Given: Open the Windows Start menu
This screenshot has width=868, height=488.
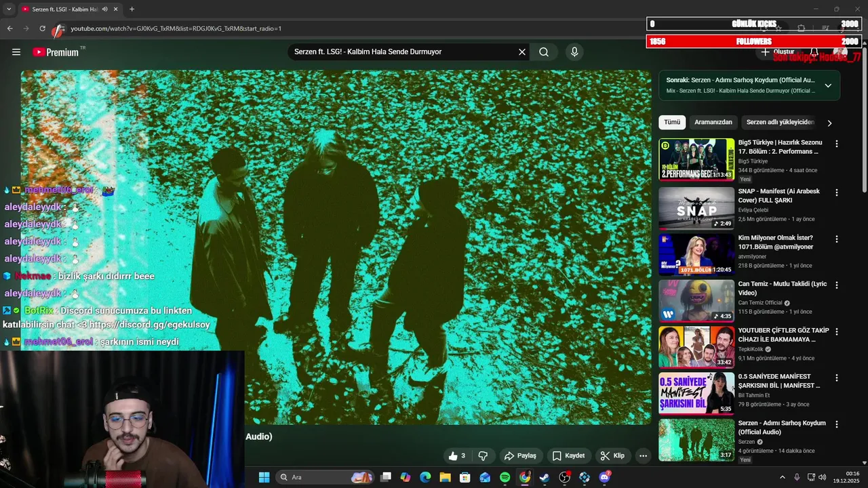Looking at the screenshot, I should [x=264, y=477].
